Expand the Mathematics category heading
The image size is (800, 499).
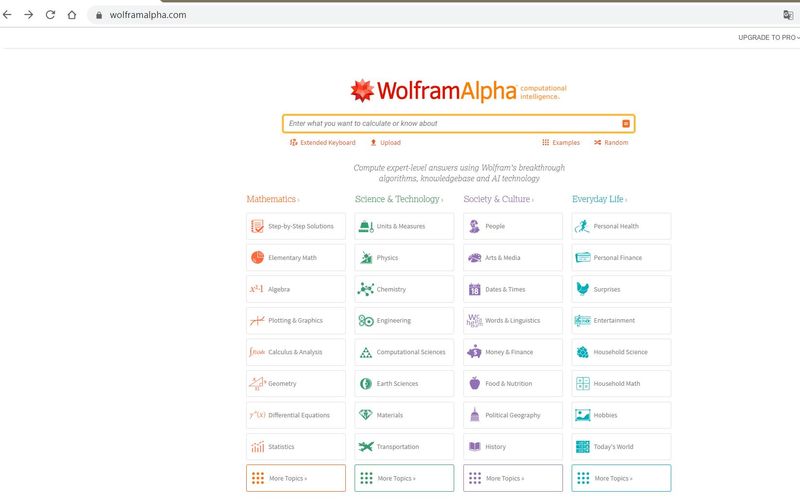[x=272, y=199]
